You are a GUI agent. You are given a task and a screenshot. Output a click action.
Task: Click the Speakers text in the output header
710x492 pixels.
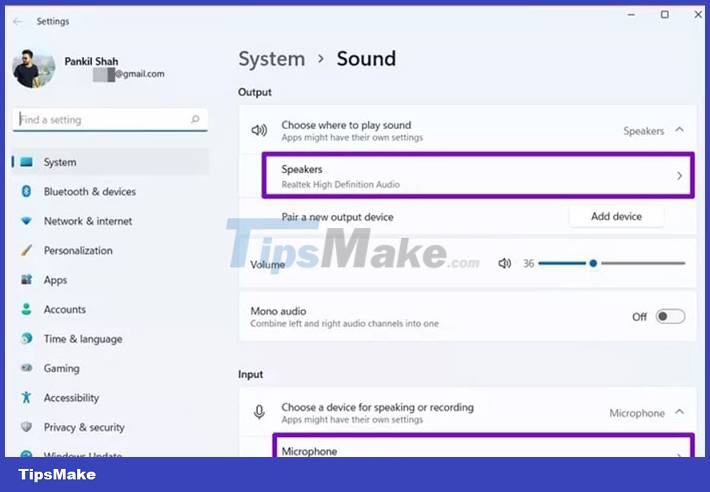tap(643, 131)
